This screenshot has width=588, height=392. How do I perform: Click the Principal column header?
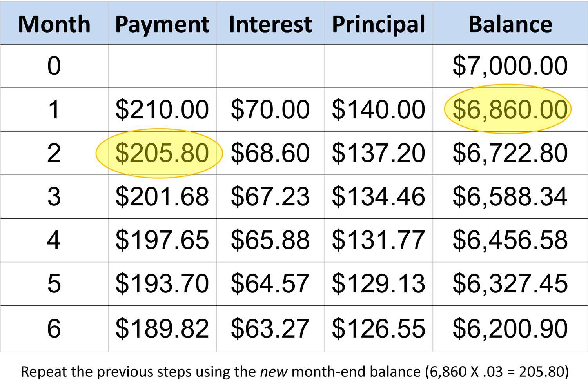pos(378,24)
